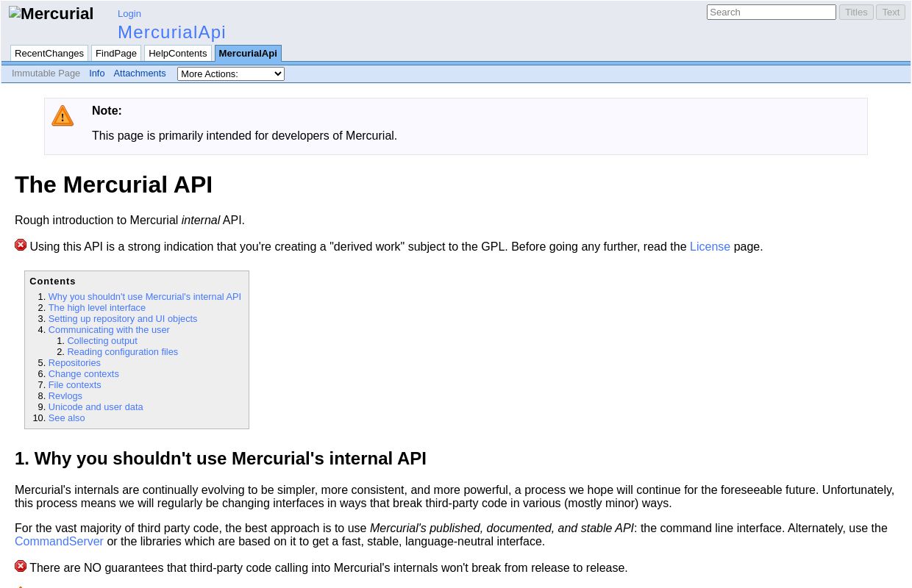Image resolution: width=912 pixels, height=588 pixels.
Task: Click the Titles search button
Action: [856, 12]
